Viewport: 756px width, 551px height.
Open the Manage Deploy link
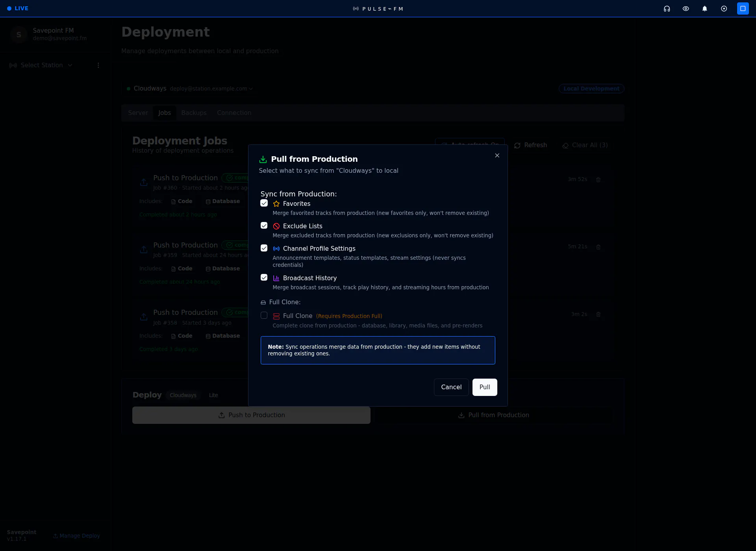pos(76,536)
